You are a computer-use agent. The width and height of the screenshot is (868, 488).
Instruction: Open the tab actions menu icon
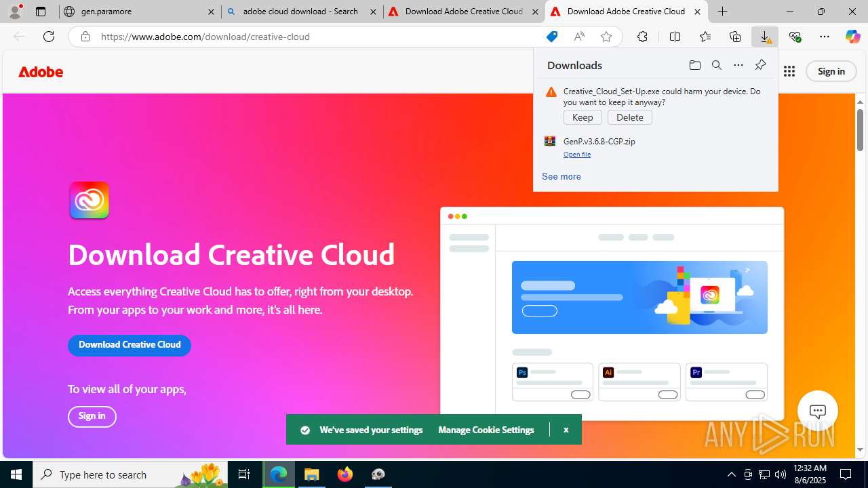coord(41,12)
